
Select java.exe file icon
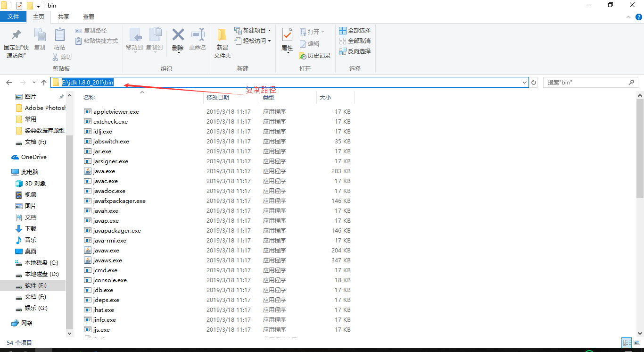(x=88, y=171)
